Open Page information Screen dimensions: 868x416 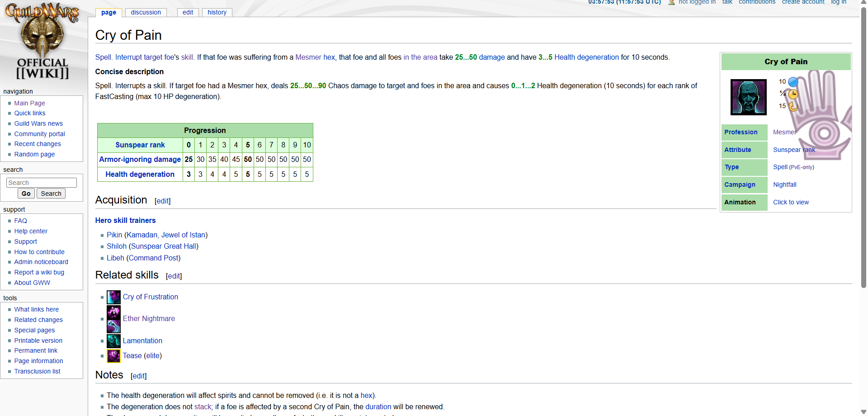38,361
